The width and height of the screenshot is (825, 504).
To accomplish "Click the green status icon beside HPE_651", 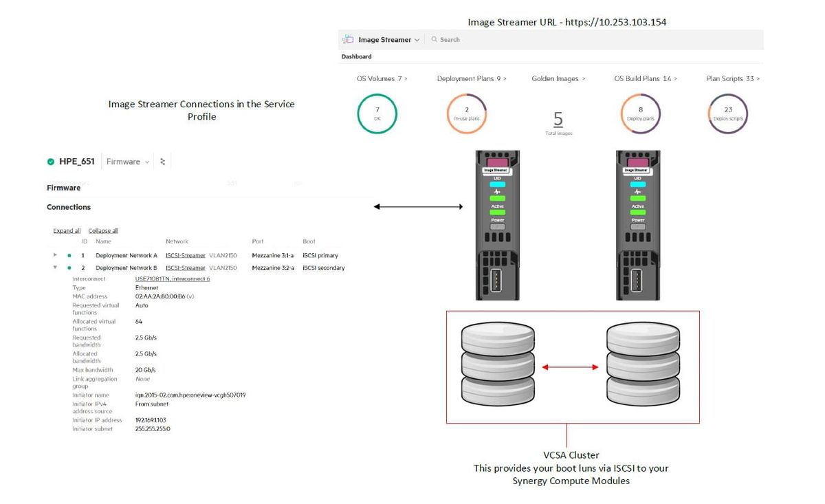I will click(x=51, y=162).
